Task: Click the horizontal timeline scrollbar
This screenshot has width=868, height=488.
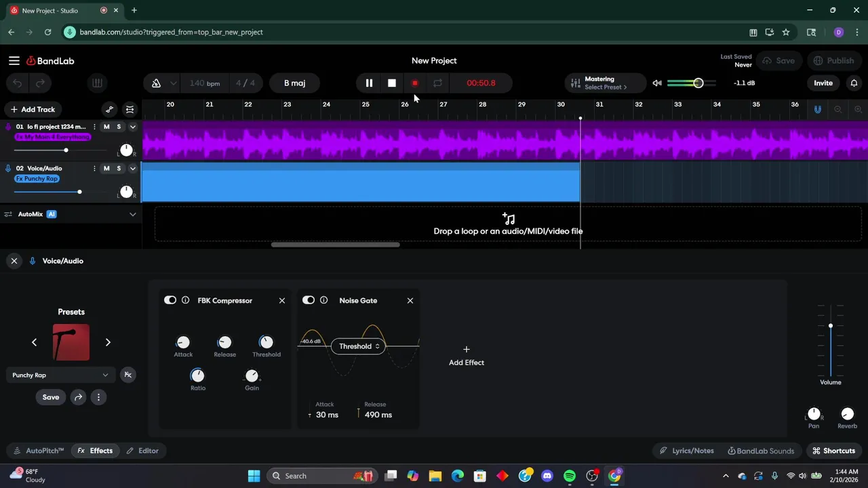Action: (335, 245)
